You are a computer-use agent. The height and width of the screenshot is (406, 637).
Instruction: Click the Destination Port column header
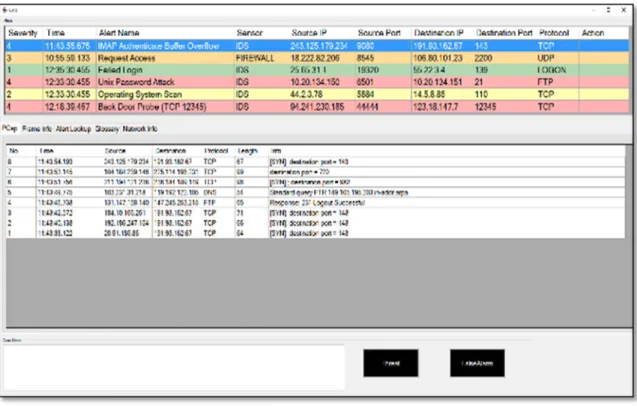(x=505, y=33)
